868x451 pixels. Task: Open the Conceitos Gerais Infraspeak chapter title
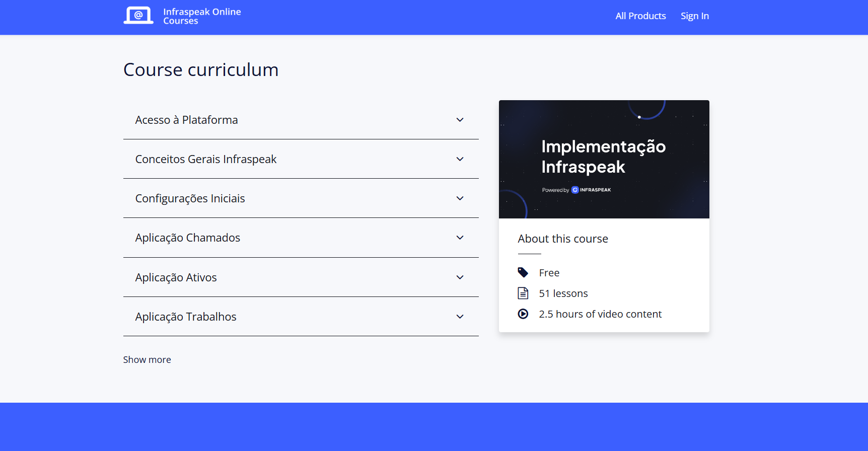206,159
